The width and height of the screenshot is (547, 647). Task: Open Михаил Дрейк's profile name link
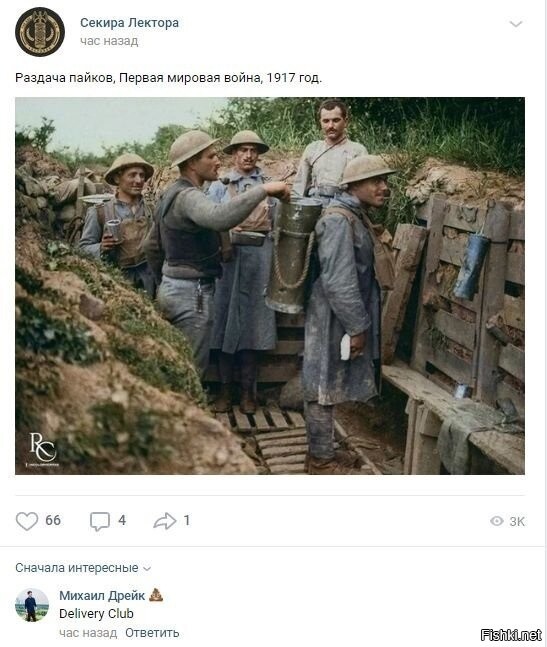coord(102,595)
